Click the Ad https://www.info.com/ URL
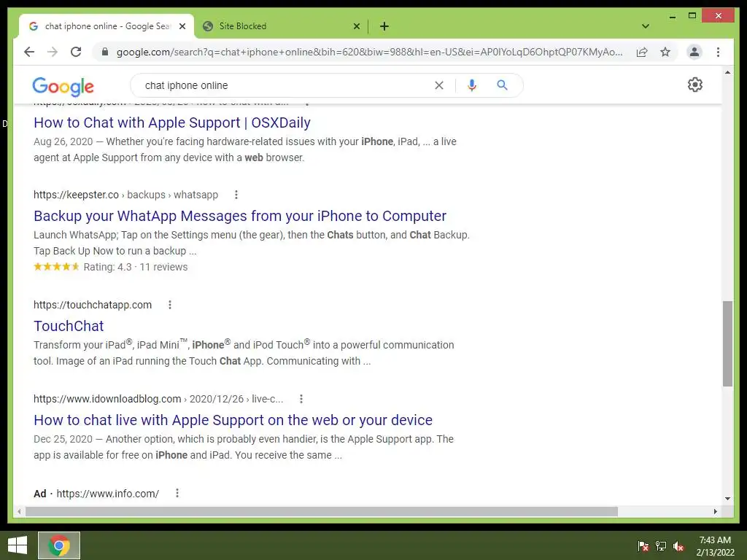This screenshot has height=560, width=747. tap(96, 494)
